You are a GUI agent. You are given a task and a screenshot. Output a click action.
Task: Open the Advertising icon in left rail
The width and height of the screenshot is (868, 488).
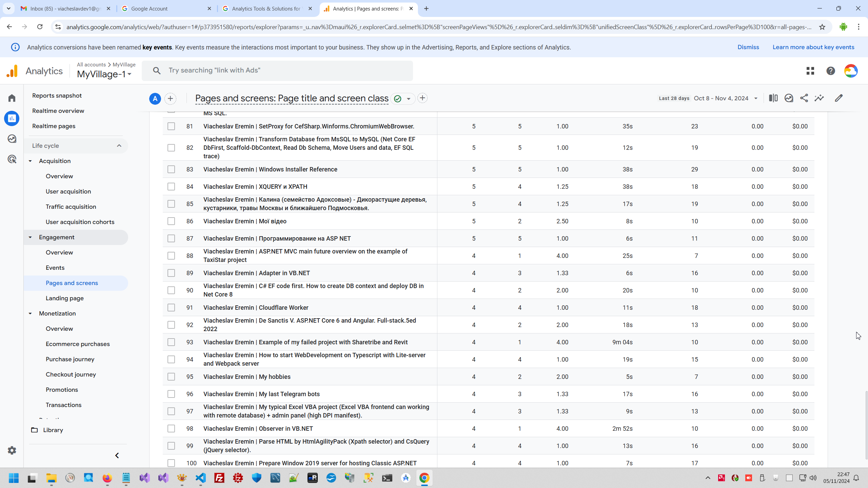coord(12,159)
